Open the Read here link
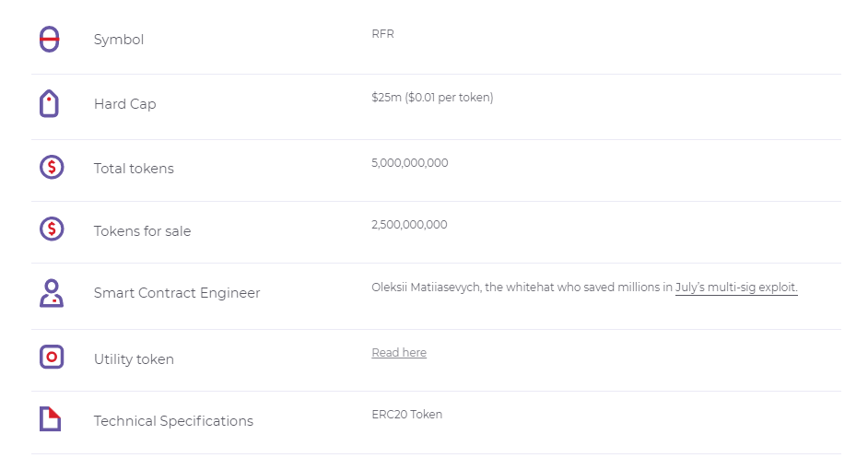 point(399,353)
